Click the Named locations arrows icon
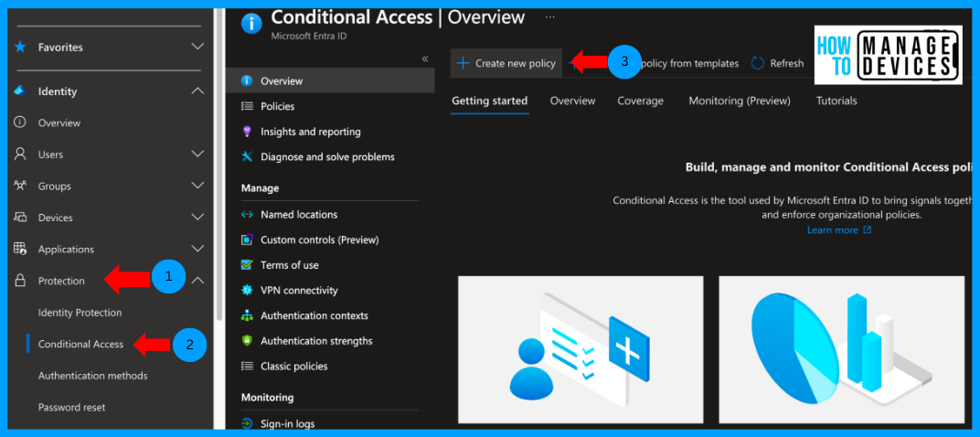Viewport: 980px width, 437px height. coord(247,215)
